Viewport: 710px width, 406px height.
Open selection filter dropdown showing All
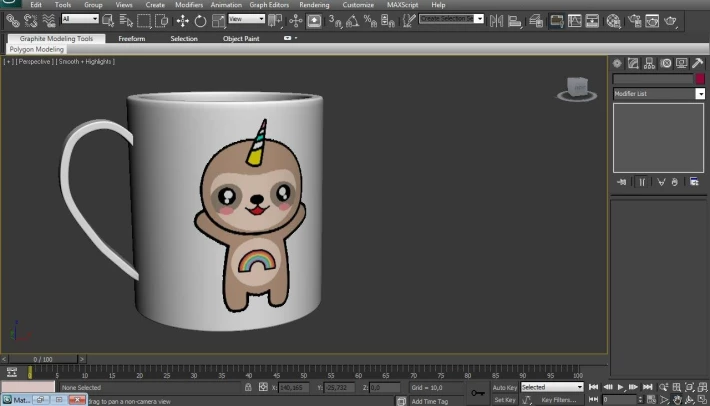(80, 19)
